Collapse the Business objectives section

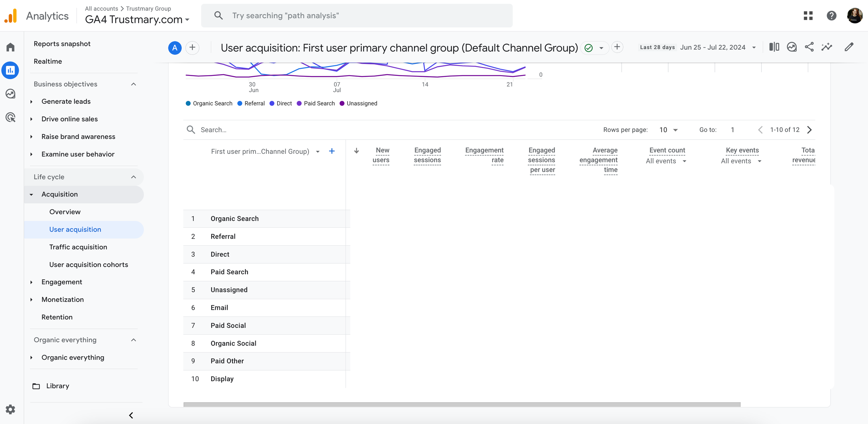pos(133,84)
